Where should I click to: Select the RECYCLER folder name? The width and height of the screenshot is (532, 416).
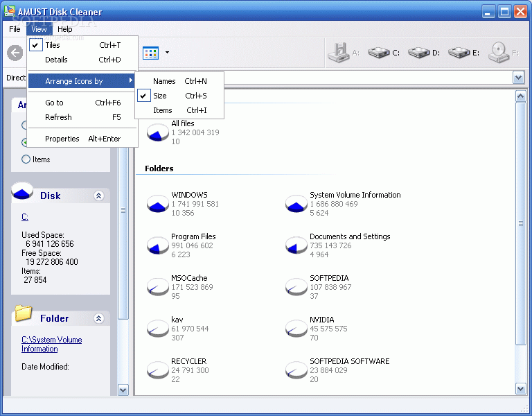pyautogui.click(x=188, y=361)
